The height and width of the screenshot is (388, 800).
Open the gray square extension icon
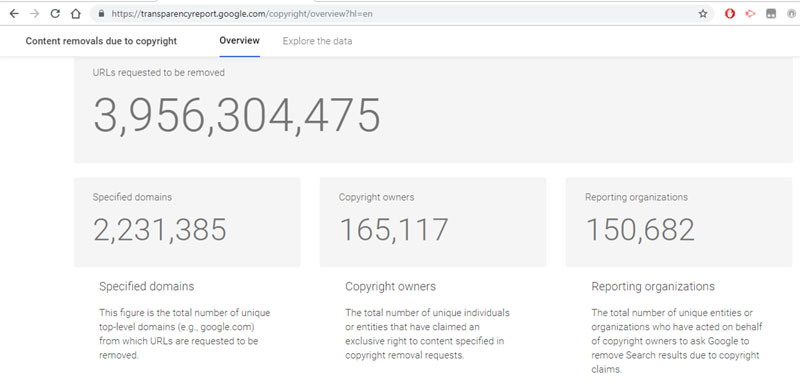[x=771, y=14]
